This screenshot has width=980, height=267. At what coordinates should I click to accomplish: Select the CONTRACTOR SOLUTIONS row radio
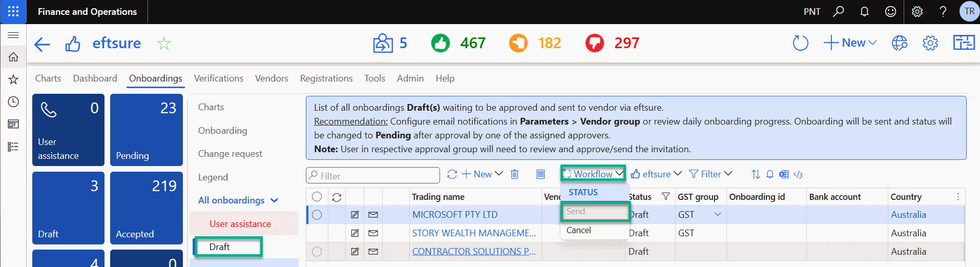[x=317, y=252]
